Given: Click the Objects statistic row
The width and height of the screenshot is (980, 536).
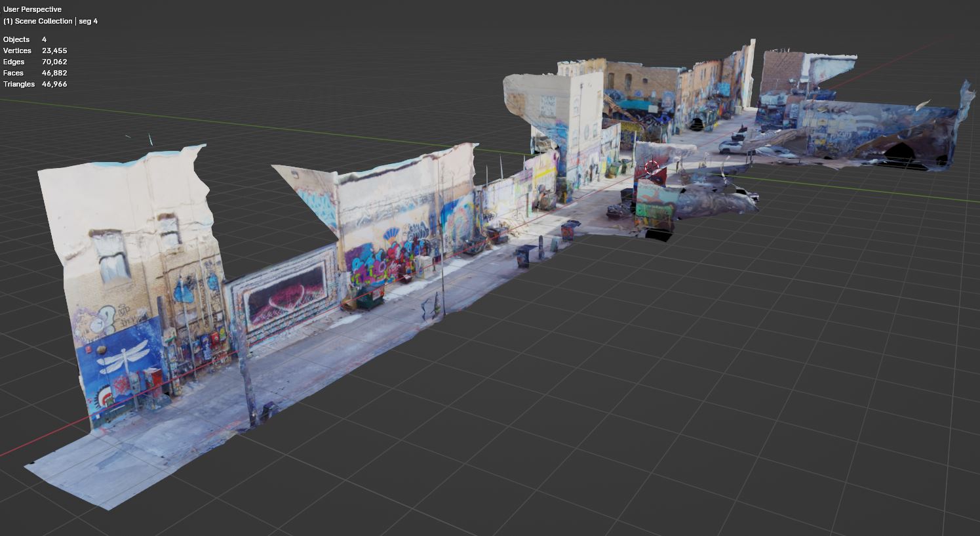Looking at the screenshot, I should pyautogui.click(x=25, y=39).
